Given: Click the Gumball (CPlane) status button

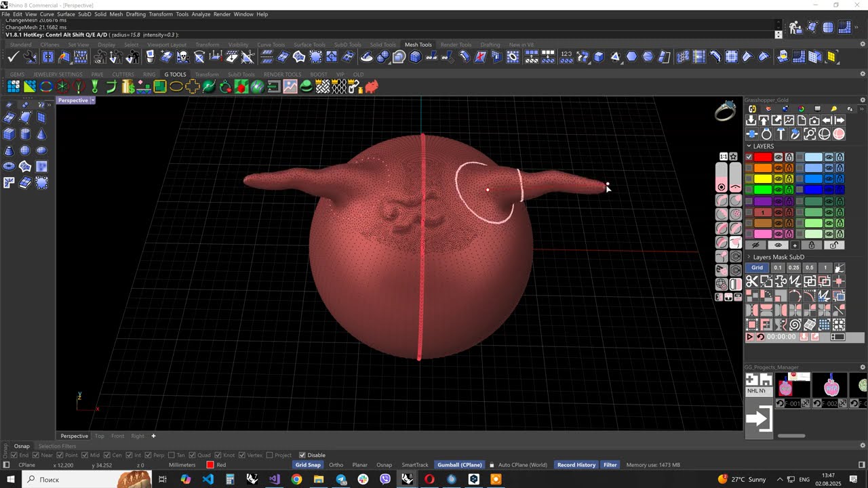Looking at the screenshot, I should (x=460, y=465).
